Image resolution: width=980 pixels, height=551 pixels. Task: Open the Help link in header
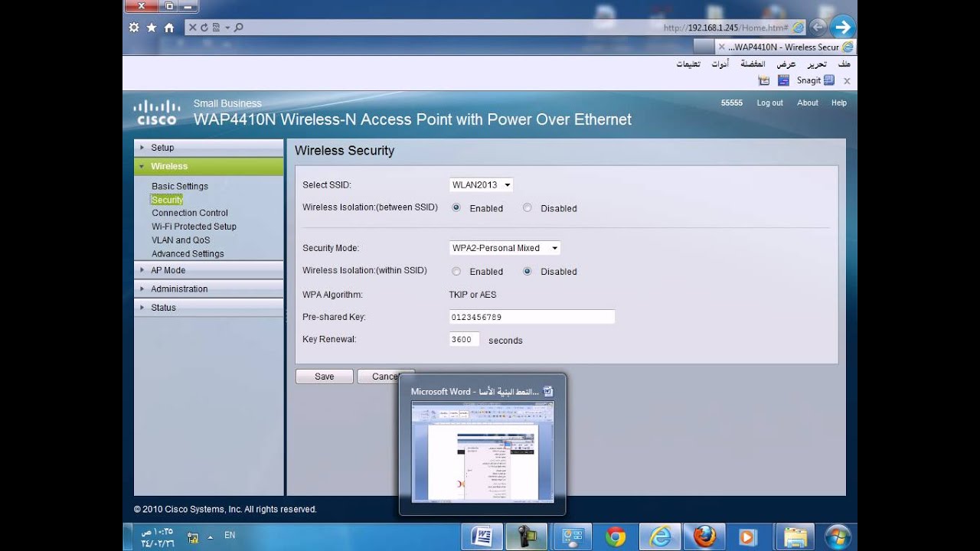pyautogui.click(x=839, y=103)
